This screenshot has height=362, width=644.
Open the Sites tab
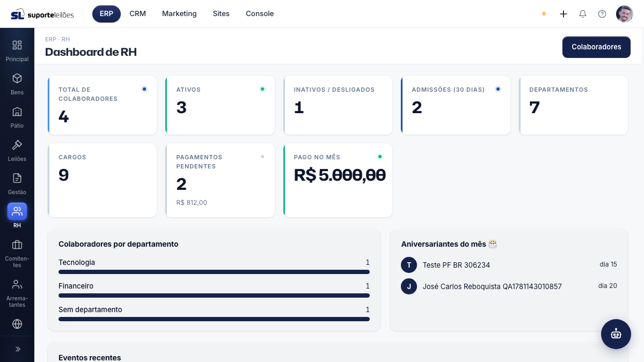(x=221, y=14)
